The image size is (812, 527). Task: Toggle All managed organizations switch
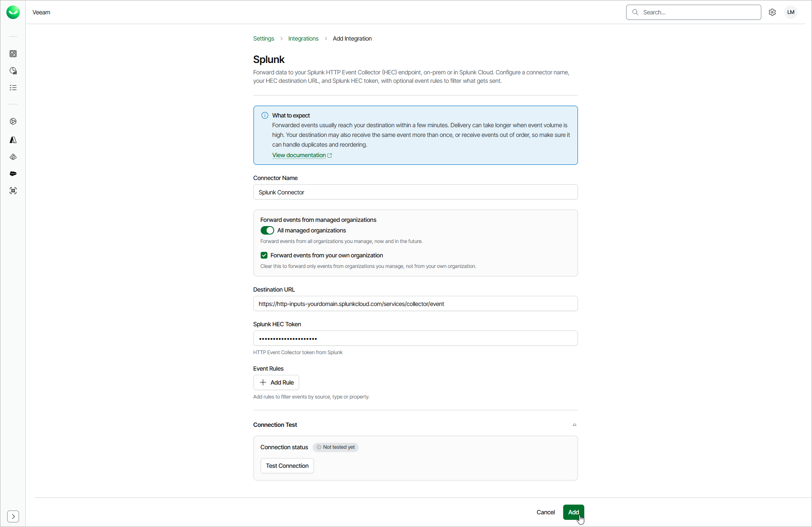(x=267, y=230)
